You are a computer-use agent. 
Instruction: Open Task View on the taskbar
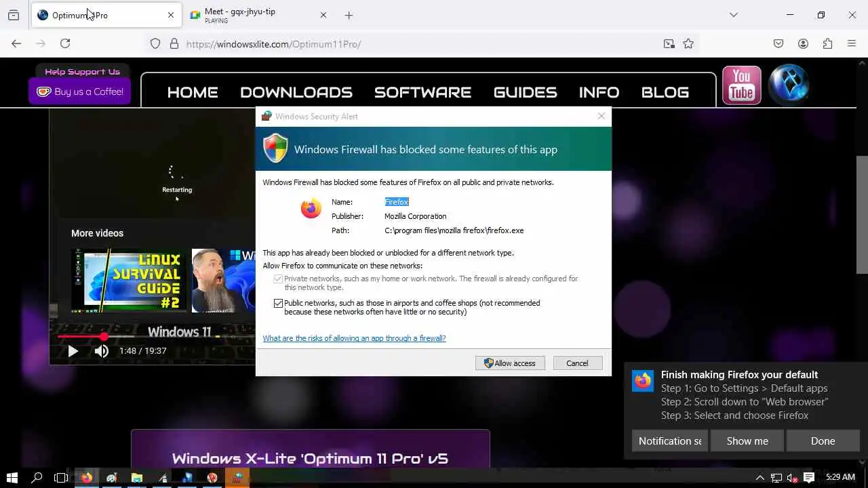click(x=61, y=478)
